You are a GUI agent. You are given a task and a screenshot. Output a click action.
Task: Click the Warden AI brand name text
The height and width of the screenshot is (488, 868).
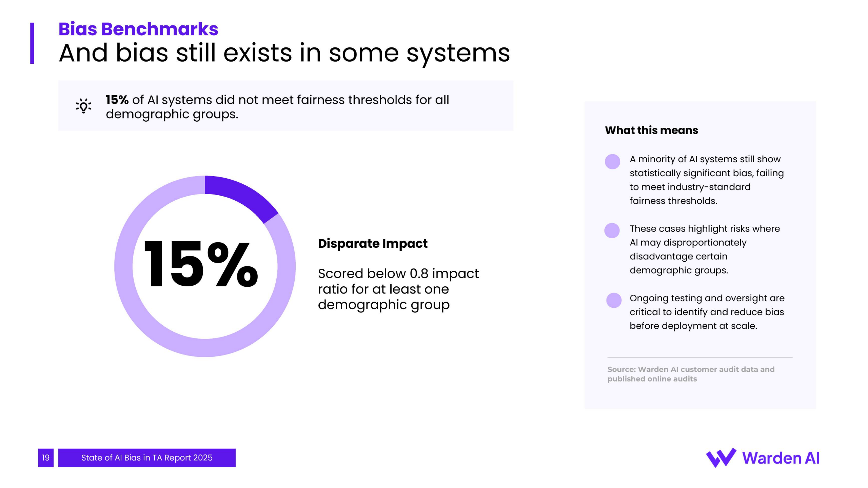(x=781, y=458)
